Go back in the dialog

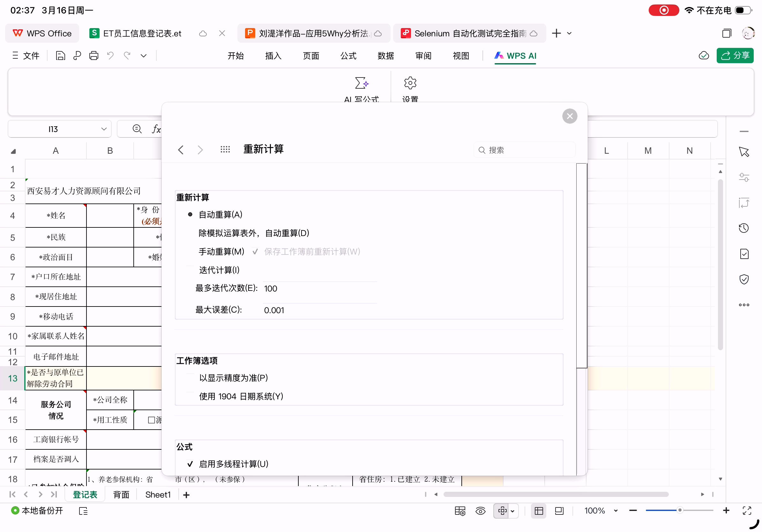click(x=181, y=150)
